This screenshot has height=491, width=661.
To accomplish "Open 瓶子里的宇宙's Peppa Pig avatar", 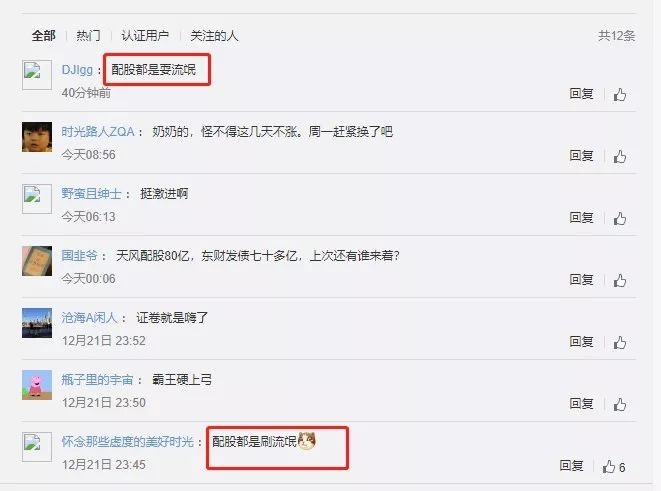I will pos(37,385).
